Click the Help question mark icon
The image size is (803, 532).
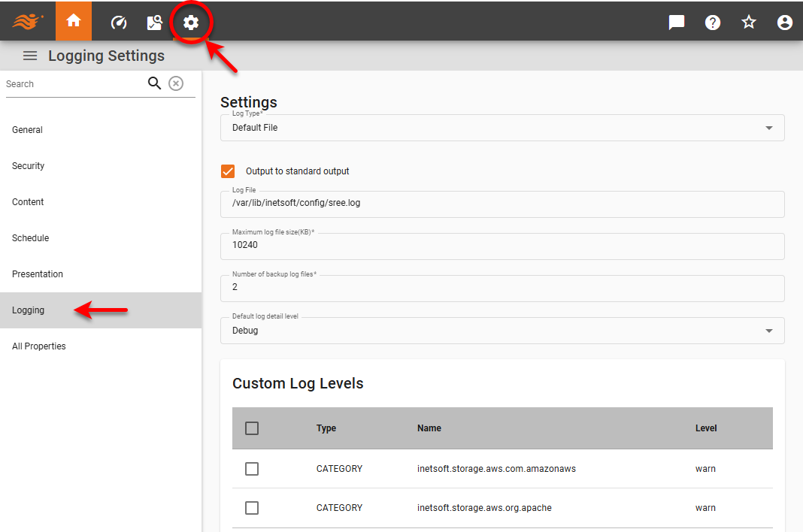click(712, 22)
